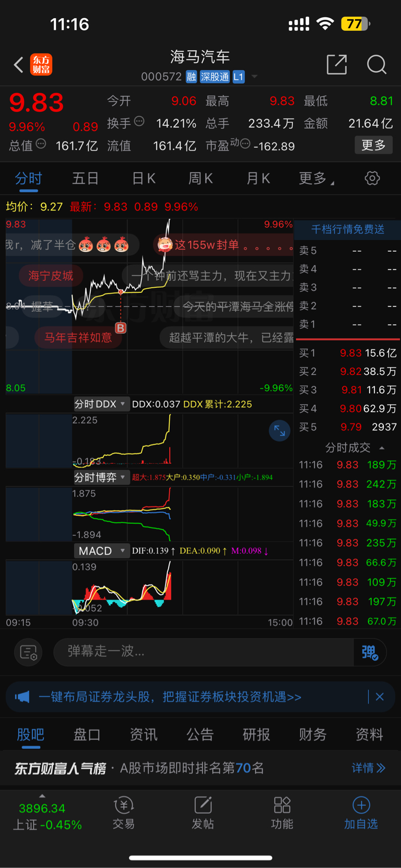Open the 研报 tab

click(x=256, y=735)
